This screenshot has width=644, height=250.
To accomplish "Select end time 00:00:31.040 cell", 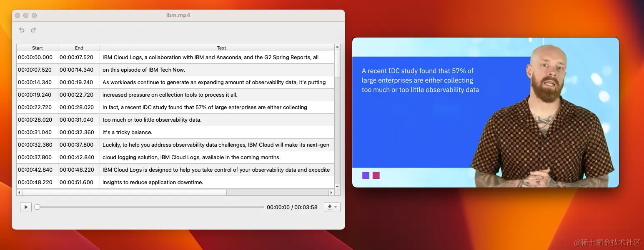I will pyautogui.click(x=79, y=120).
